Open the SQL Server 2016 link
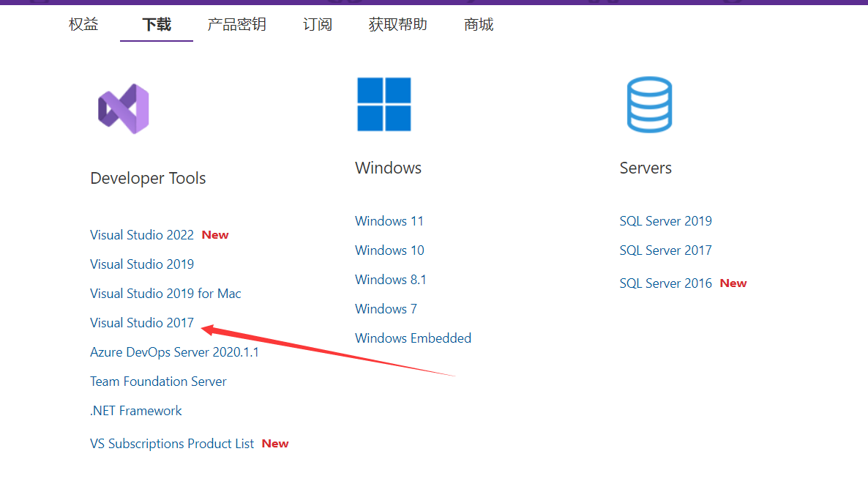 point(665,283)
